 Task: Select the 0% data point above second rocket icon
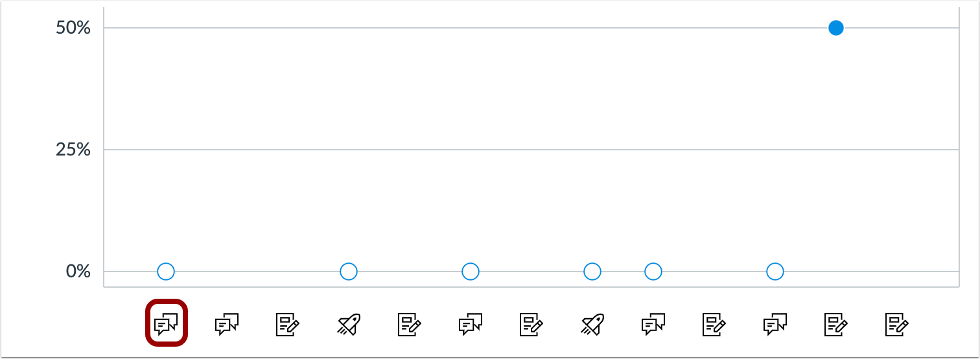coord(592,272)
